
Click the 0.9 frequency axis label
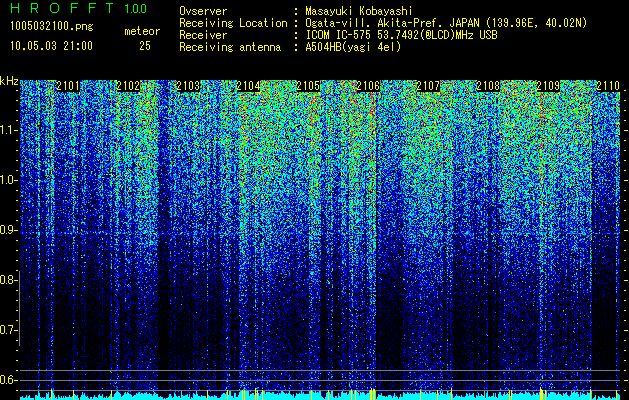pos(8,230)
